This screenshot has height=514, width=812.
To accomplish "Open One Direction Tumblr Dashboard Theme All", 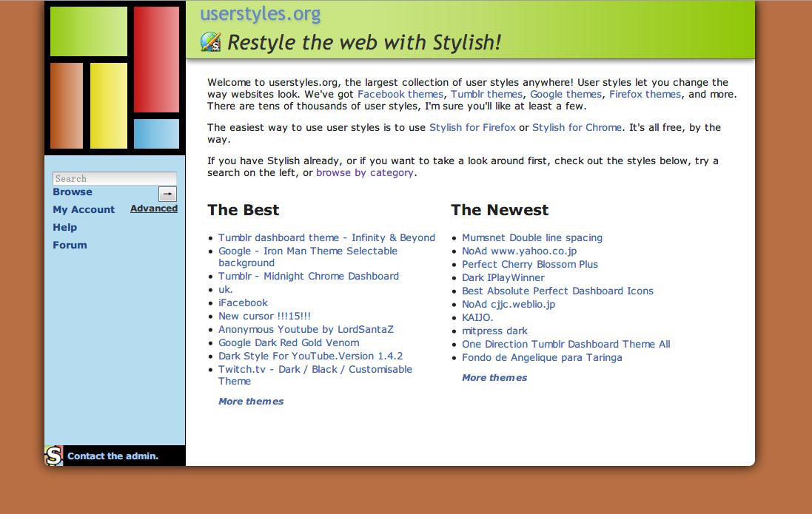I will pos(566,344).
